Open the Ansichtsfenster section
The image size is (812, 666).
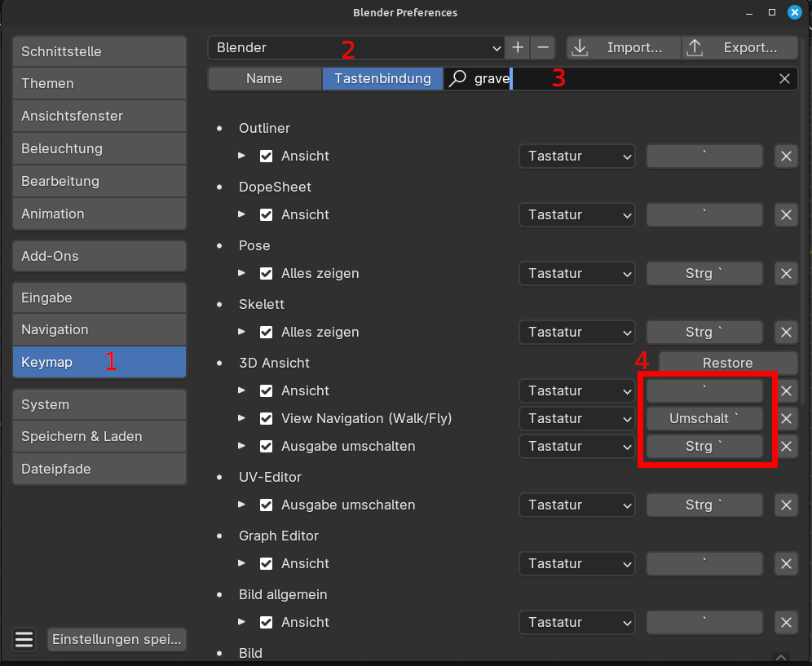click(99, 116)
